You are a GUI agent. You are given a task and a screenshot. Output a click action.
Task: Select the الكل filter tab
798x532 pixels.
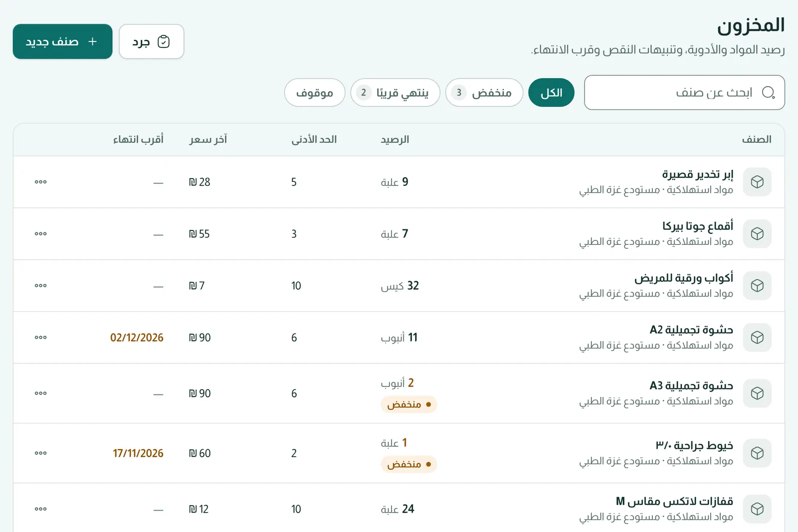tap(551, 93)
